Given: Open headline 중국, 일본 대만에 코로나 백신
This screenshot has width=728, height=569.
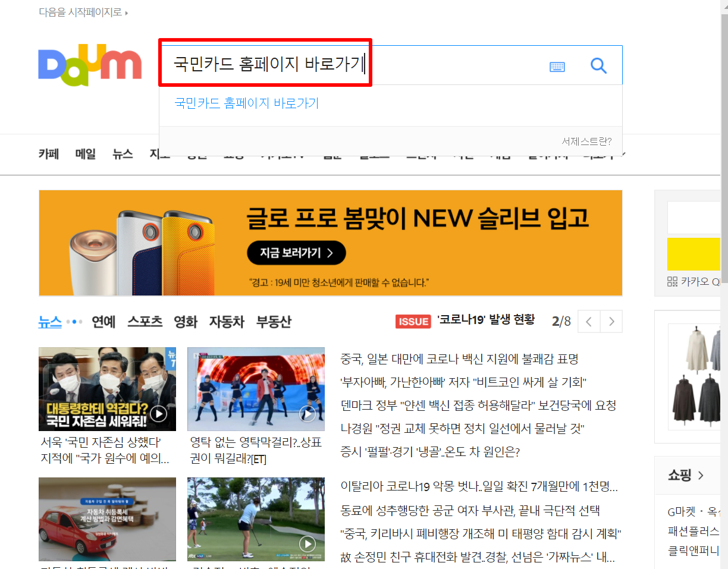Looking at the screenshot, I should [x=459, y=359].
